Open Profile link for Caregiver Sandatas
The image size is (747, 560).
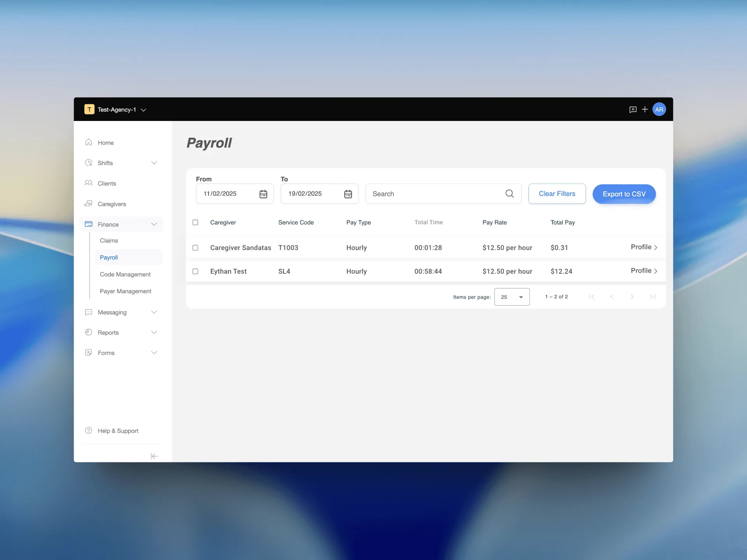644,247
